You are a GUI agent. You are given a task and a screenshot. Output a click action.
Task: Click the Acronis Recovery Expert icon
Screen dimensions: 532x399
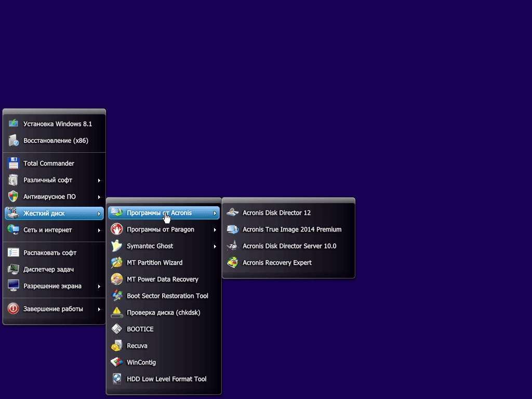[233, 262]
